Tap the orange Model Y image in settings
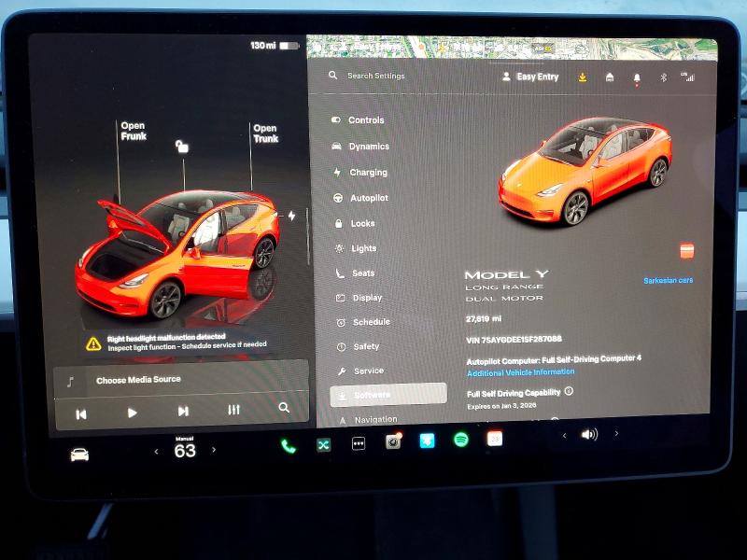This screenshot has height=560, width=747. pos(585,172)
